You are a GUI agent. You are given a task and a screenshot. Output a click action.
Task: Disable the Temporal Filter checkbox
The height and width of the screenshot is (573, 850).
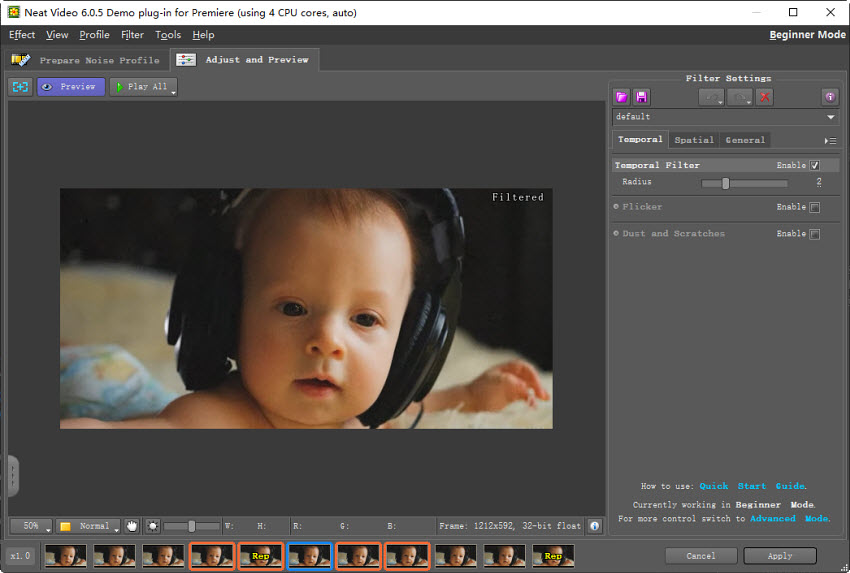(x=814, y=165)
